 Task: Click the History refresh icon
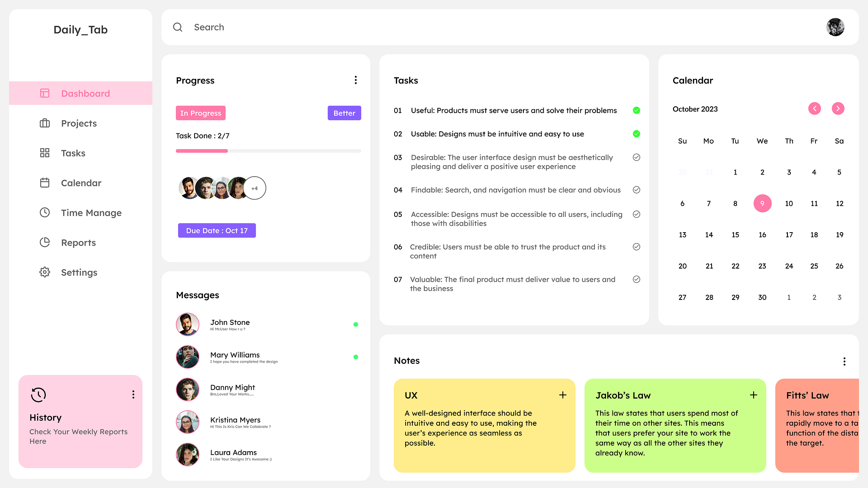tap(38, 394)
